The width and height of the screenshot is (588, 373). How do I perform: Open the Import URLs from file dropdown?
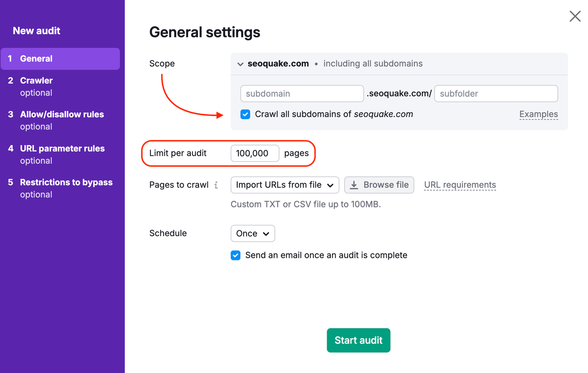284,185
